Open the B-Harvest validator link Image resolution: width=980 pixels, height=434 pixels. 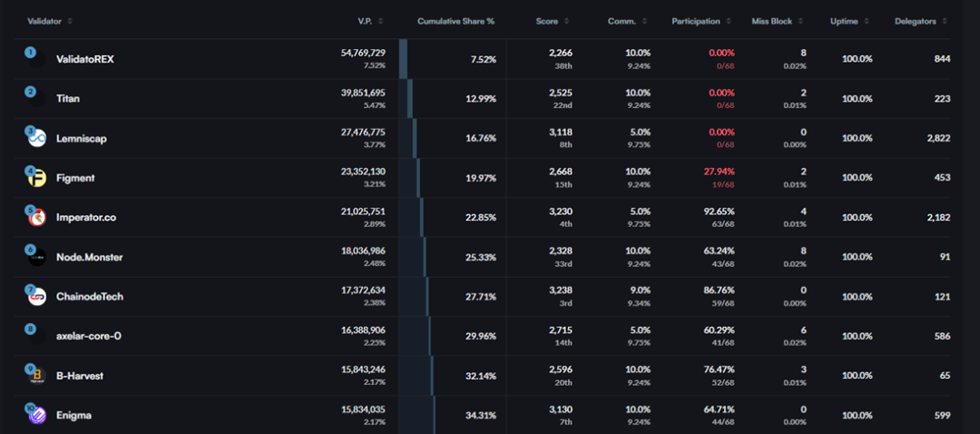[79, 376]
